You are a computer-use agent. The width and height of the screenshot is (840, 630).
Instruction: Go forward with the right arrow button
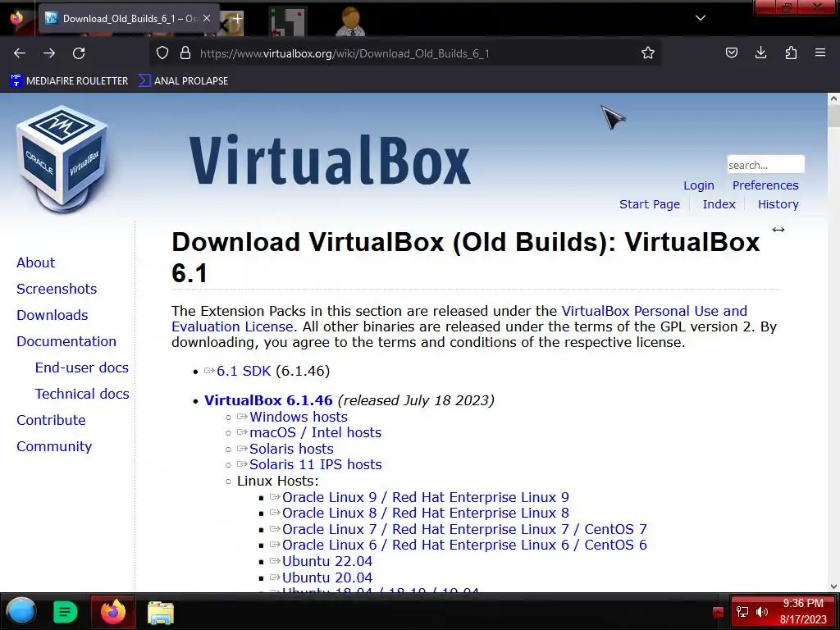tap(49, 53)
